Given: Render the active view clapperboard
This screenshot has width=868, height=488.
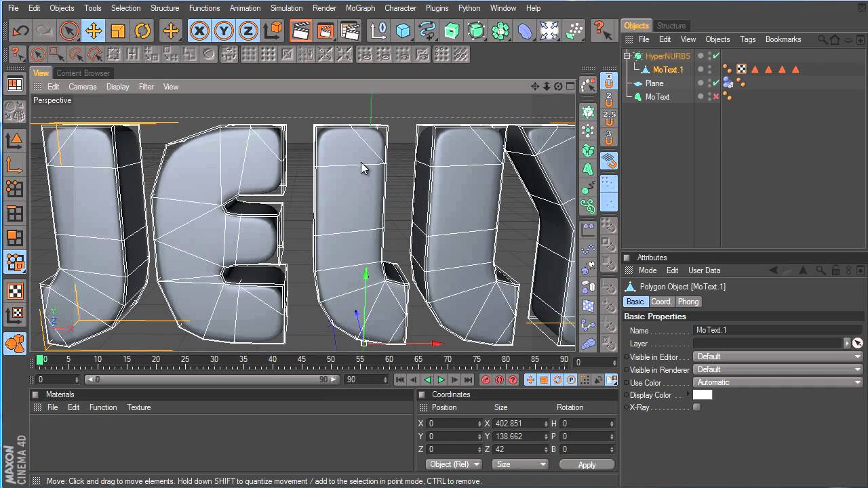Looking at the screenshot, I should [x=300, y=30].
